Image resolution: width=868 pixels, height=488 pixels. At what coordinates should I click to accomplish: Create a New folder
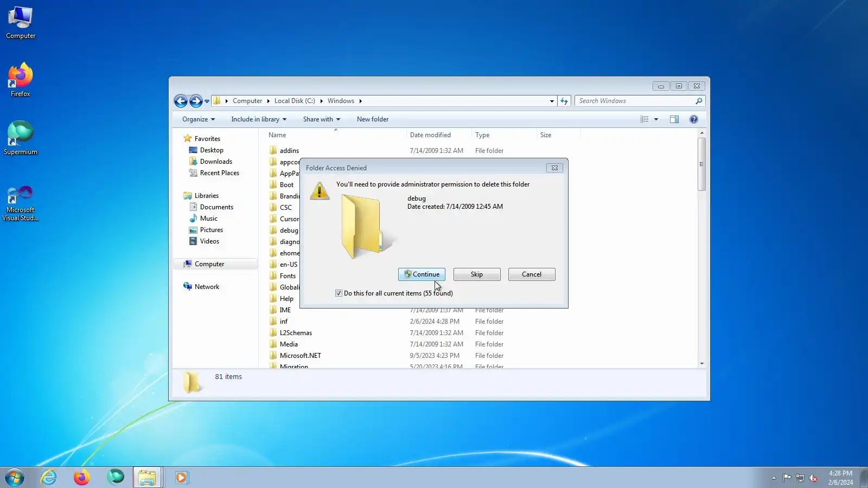pos(373,119)
